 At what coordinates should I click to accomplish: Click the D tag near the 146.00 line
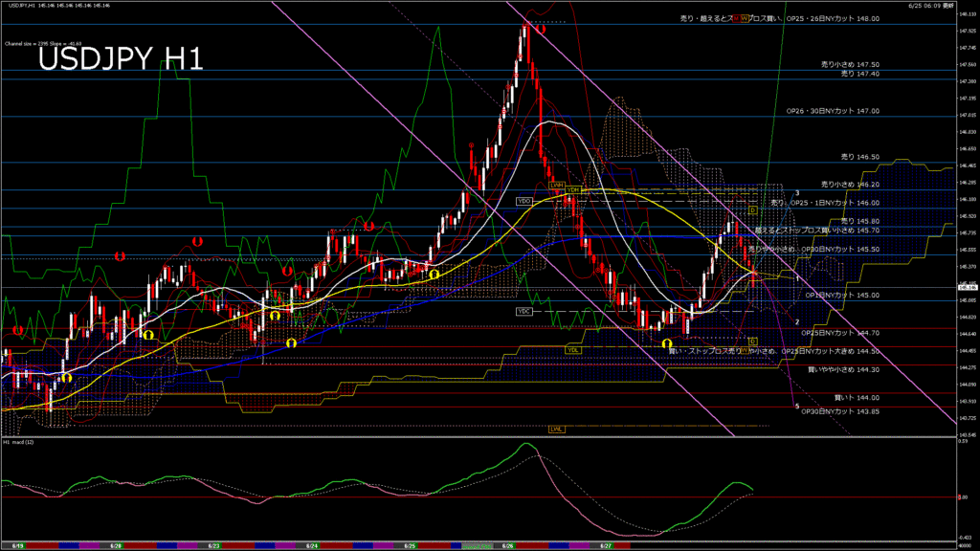(x=753, y=210)
